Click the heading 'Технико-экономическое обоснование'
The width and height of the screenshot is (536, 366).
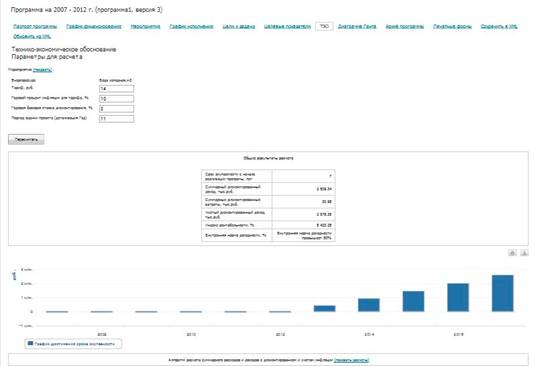(x=64, y=49)
